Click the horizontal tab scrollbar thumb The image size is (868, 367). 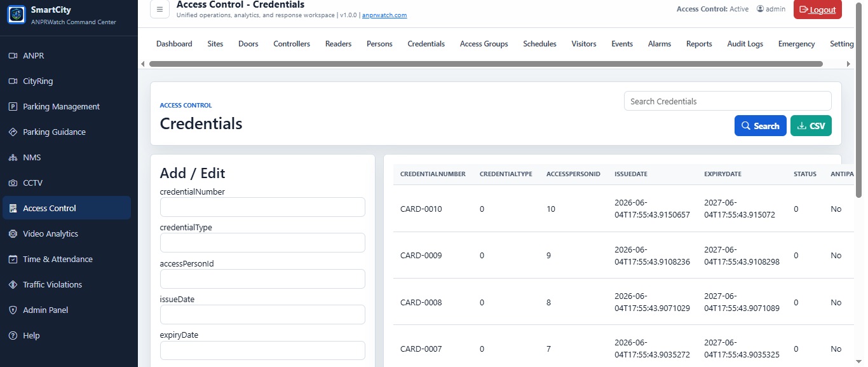click(x=486, y=64)
